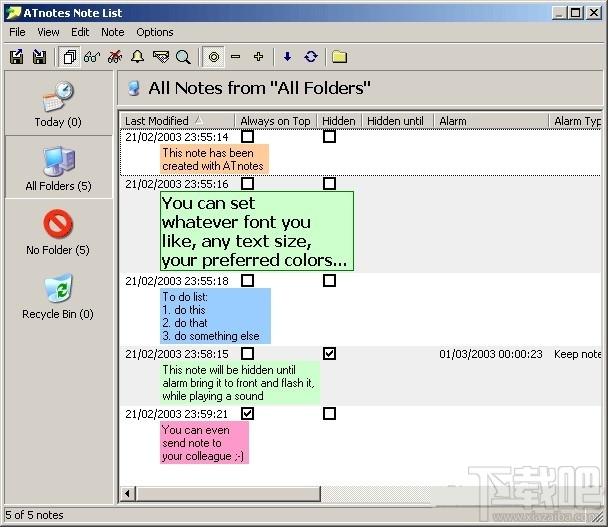
Task: Toggle Hidden checkbox for 23:55:18 note
Action: 329,280
